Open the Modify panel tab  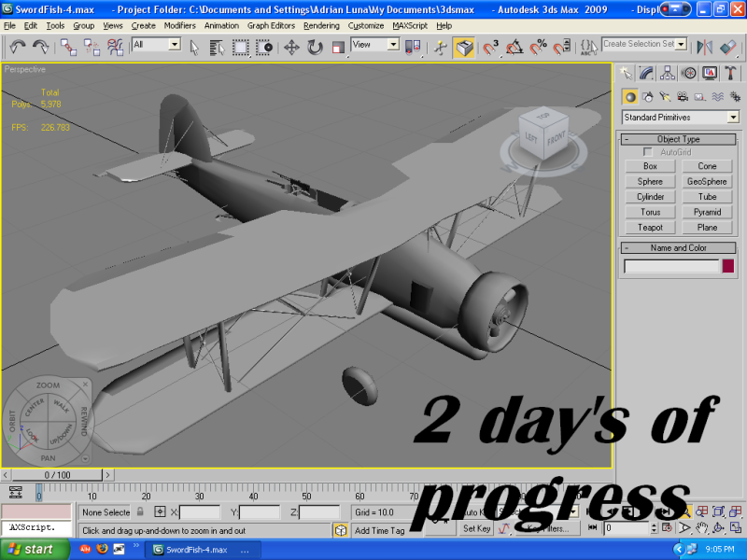647,73
